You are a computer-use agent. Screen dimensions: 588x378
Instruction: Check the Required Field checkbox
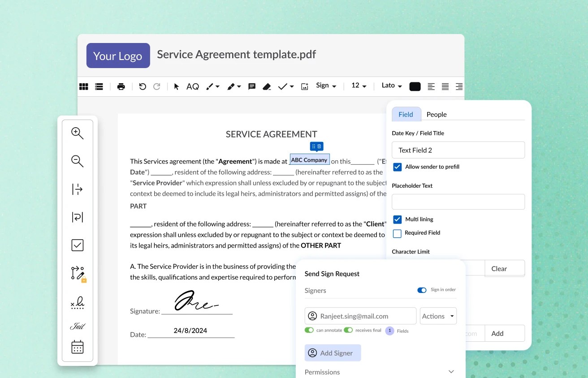click(x=397, y=233)
